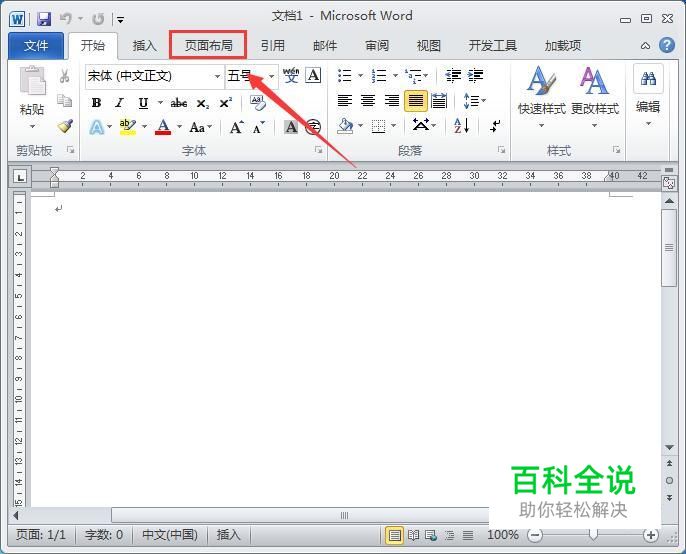Click the character border icon

click(x=313, y=75)
